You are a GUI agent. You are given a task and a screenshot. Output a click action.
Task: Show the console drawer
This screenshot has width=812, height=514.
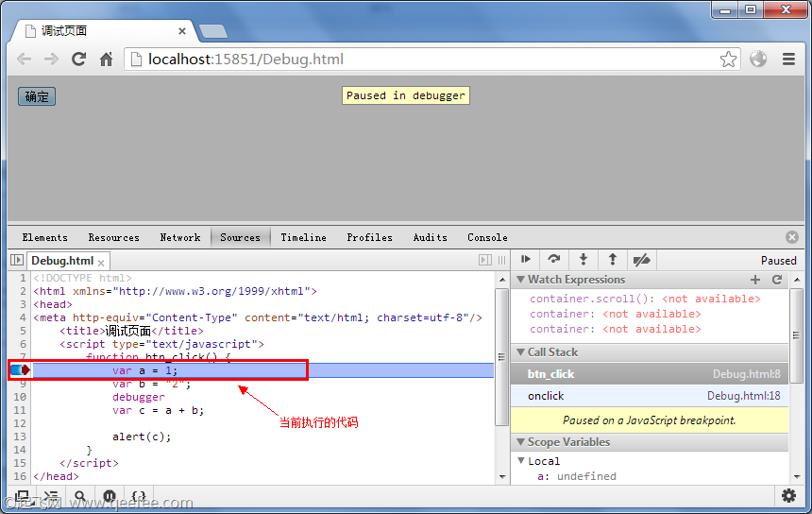51,497
